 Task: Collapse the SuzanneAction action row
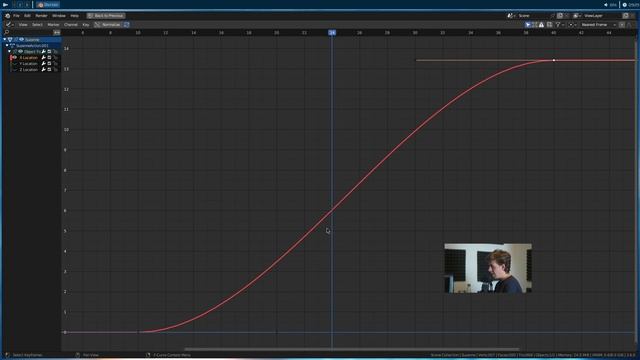7,45
